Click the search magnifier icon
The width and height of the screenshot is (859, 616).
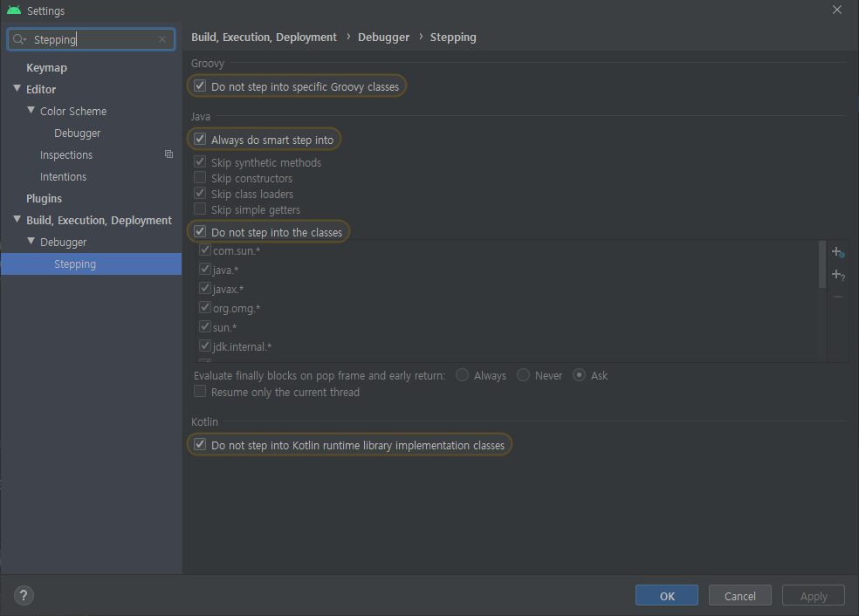(19, 39)
